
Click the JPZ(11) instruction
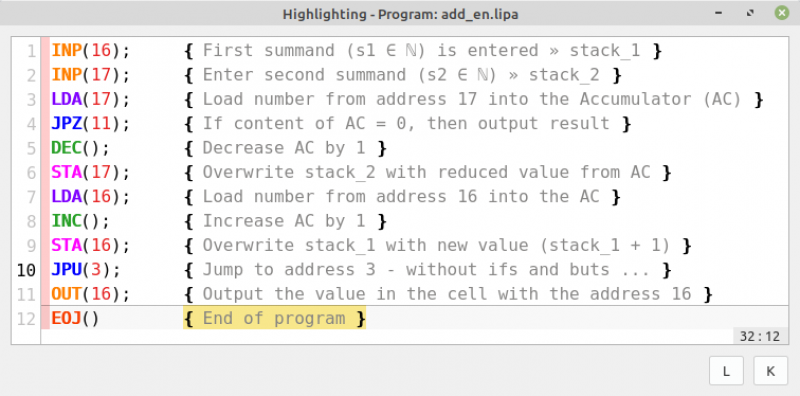tap(91, 123)
